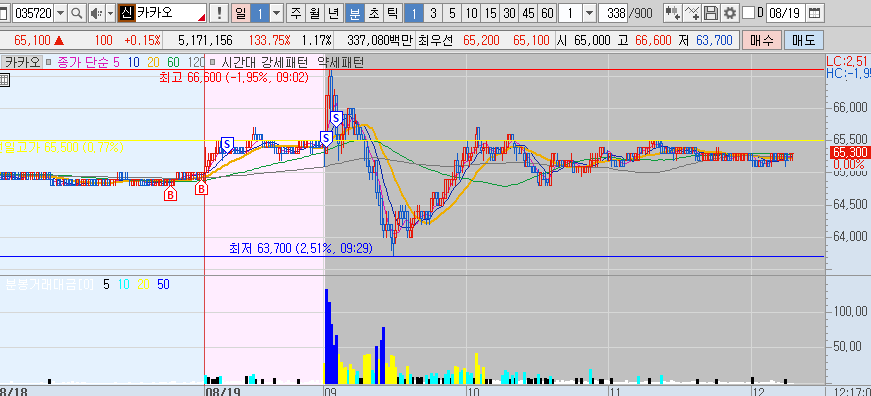Image resolution: width=871 pixels, height=396 pixels.
Task: Click the add candlestick chart icon
Action: pos(673,13)
